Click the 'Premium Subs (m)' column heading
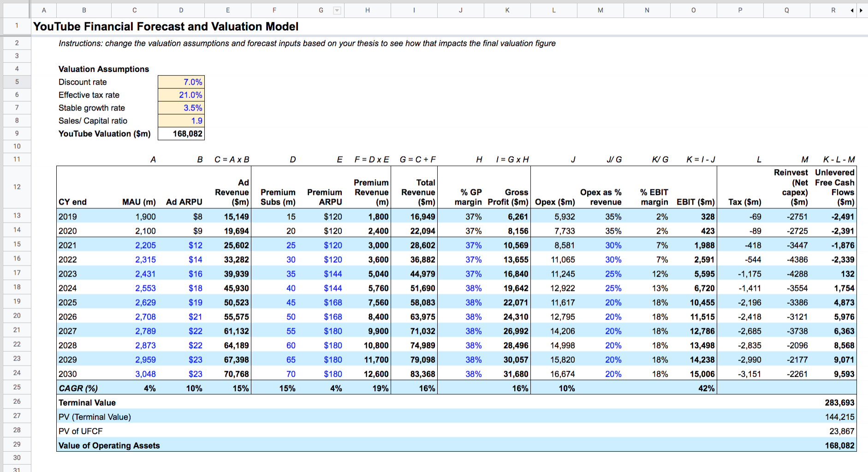Screen dimensions: 868x472 coord(278,197)
